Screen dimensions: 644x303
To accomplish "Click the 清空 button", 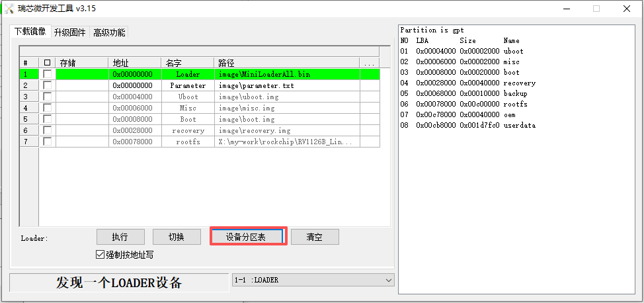I will [315, 237].
